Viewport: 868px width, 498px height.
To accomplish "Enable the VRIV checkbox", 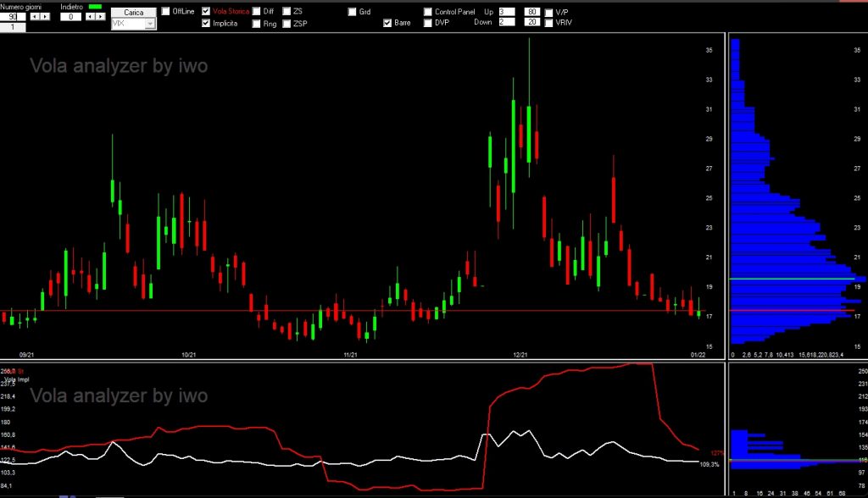I will (549, 23).
